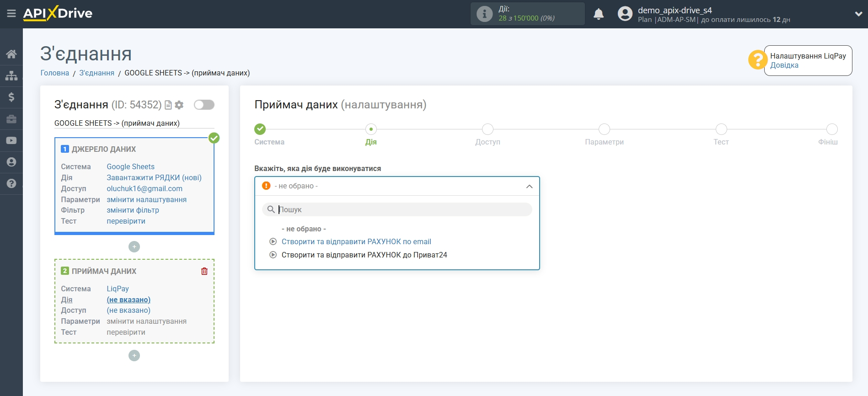
Task: Go to the З'єднання breadcrumb
Action: (97, 73)
